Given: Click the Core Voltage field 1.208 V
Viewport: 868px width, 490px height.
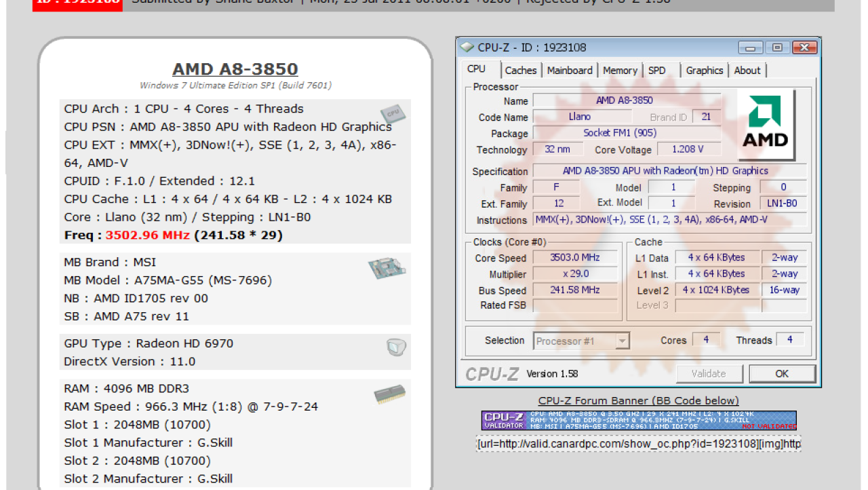Looking at the screenshot, I should (x=688, y=149).
